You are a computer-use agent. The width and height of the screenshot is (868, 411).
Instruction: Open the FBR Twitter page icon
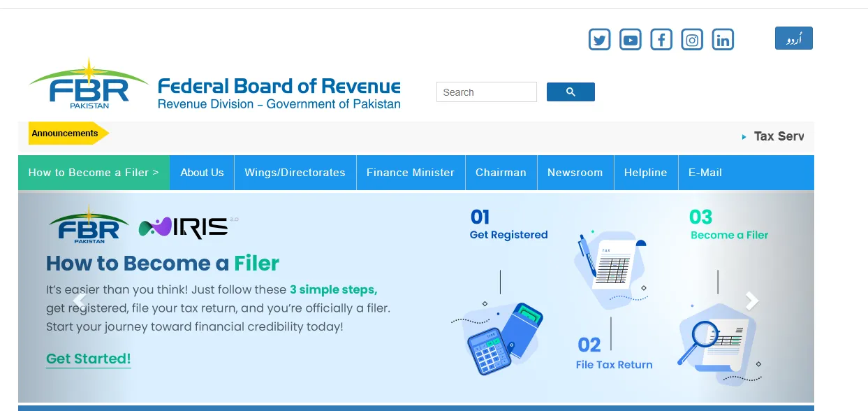pyautogui.click(x=599, y=40)
